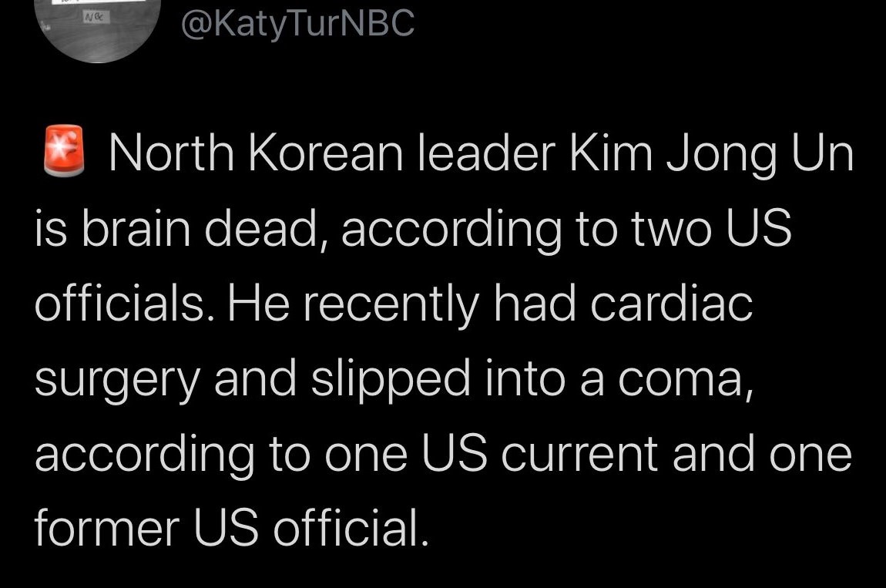Click the red siren emoji
Image resolution: width=886 pixels, height=588 pixels.
64,150
